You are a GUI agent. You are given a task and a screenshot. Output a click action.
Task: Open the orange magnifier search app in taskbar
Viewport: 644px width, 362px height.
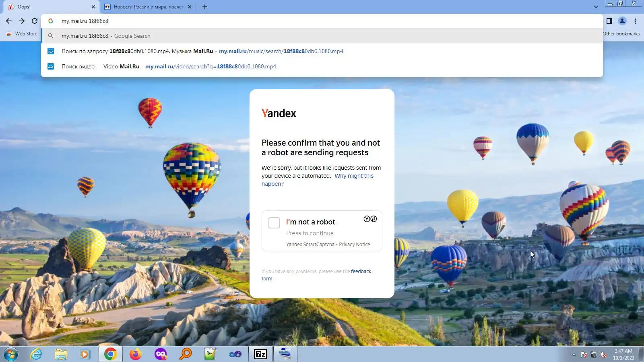pos(186,354)
